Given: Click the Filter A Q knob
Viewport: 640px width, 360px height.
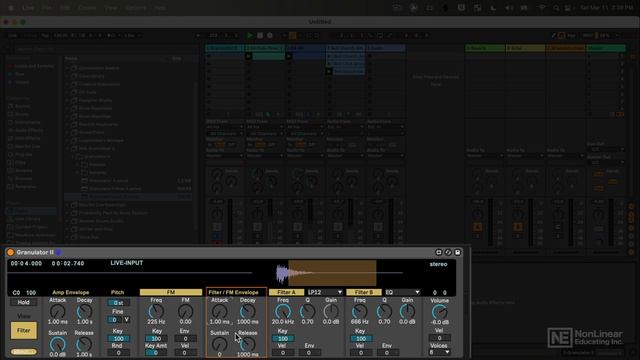Looking at the screenshot, I should click(307, 312).
